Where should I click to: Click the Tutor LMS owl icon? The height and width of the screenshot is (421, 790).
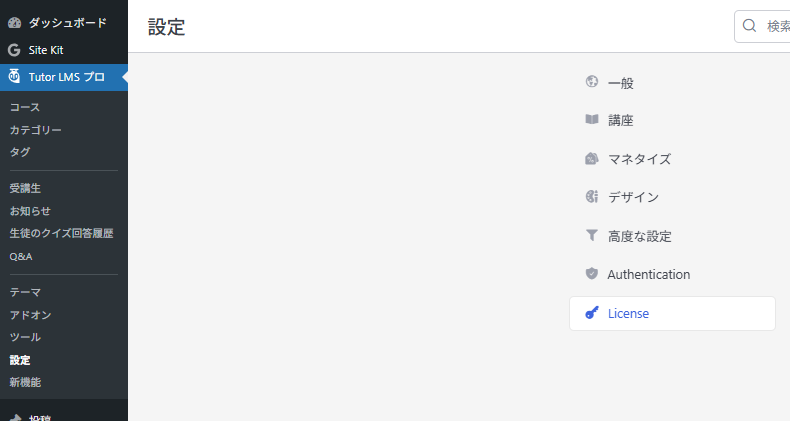[14, 77]
